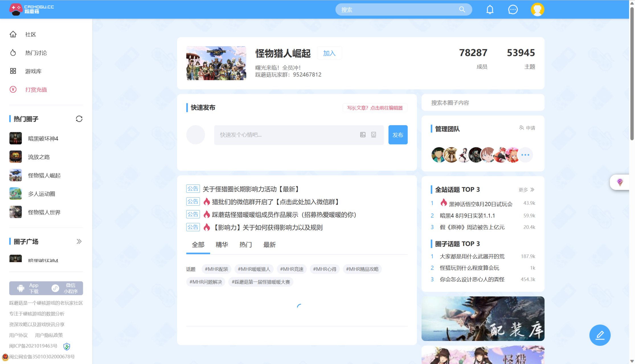Filter by topic #MHR配装
Screen dimensions: 635x364
(216, 269)
